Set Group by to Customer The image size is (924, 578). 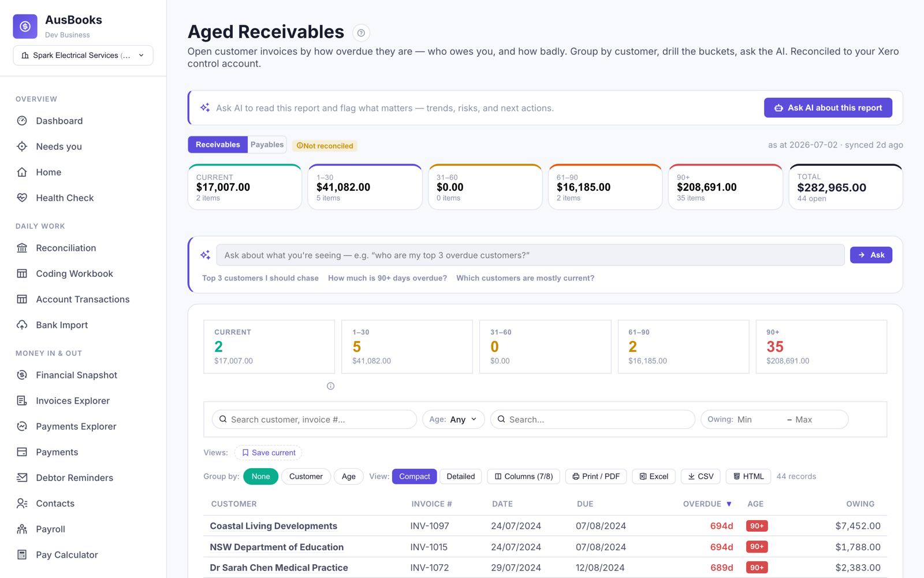[305, 476]
